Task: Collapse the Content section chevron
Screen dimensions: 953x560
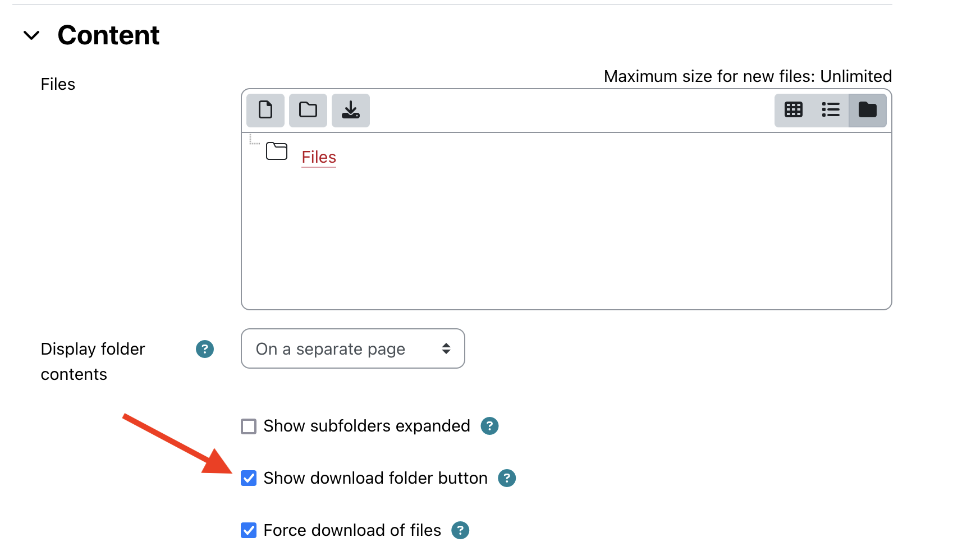Action: tap(31, 35)
